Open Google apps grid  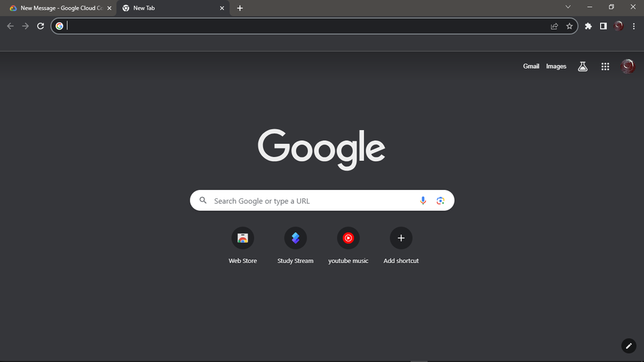tap(605, 66)
